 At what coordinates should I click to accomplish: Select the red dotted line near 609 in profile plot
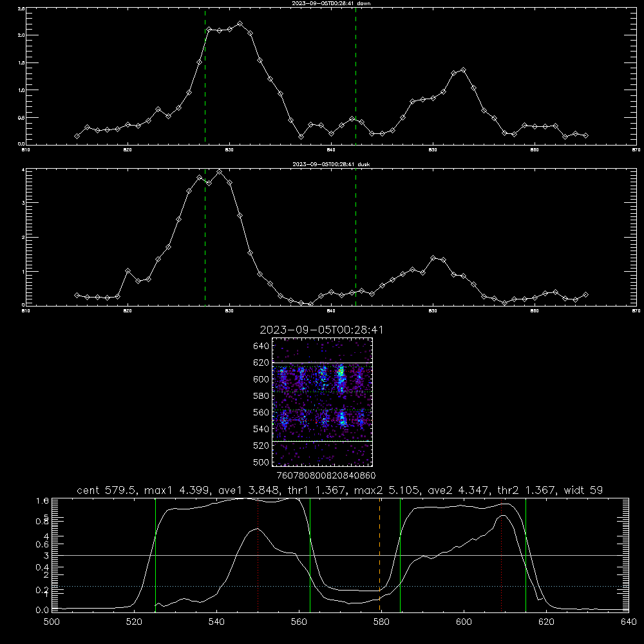pos(501,555)
